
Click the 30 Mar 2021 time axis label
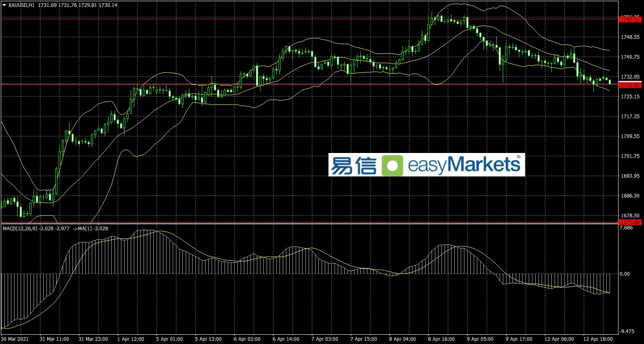15,339
